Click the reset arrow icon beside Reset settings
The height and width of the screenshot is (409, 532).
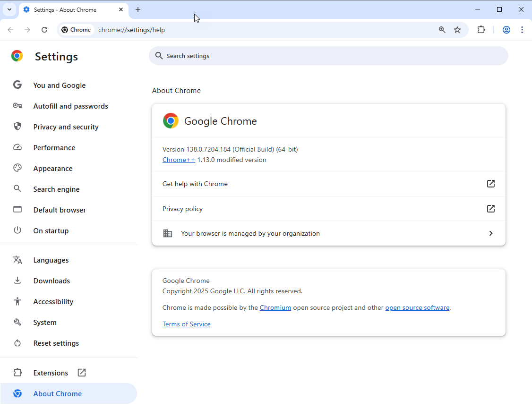coord(17,343)
